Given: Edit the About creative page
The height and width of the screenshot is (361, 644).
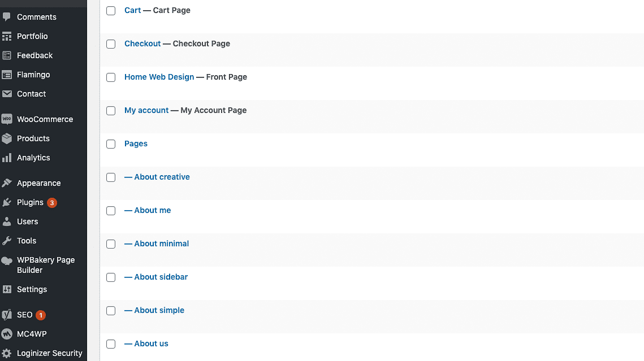Looking at the screenshot, I should (162, 177).
